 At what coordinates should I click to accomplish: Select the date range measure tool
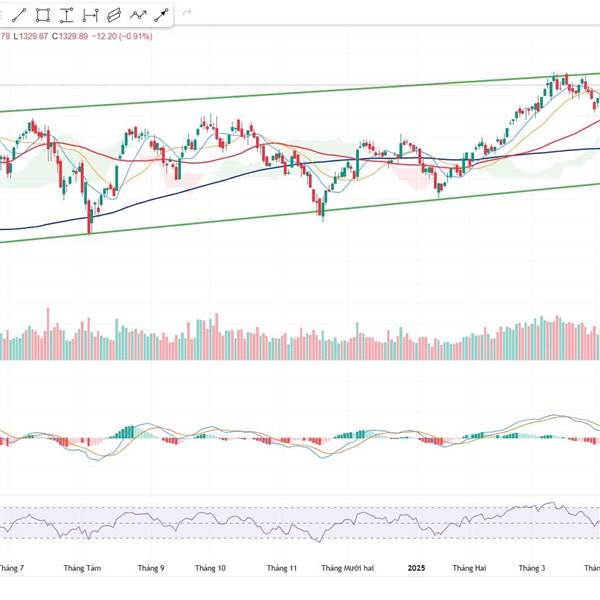90,15
